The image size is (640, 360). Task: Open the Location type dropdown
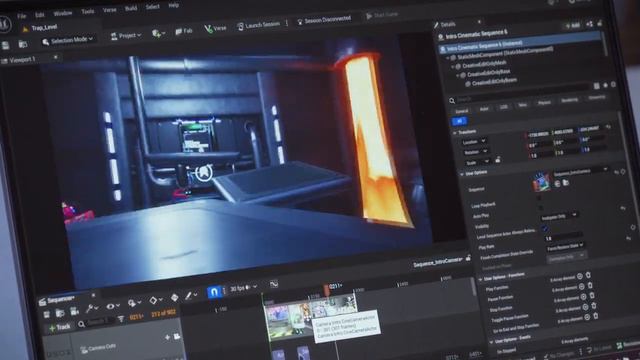(x=473, y=142)
